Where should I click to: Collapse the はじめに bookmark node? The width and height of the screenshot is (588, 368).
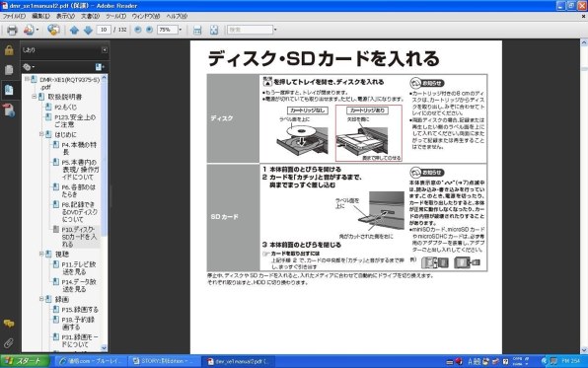tap(41, 134)
